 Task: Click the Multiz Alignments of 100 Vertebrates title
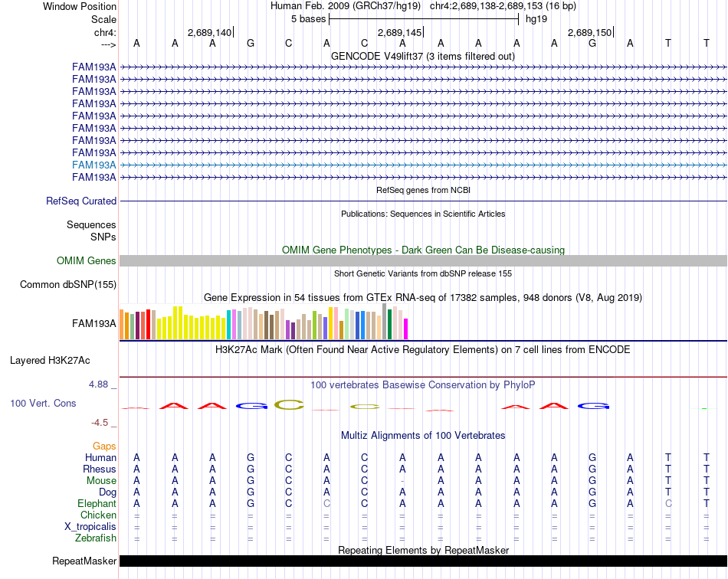(x=423, y=435)
